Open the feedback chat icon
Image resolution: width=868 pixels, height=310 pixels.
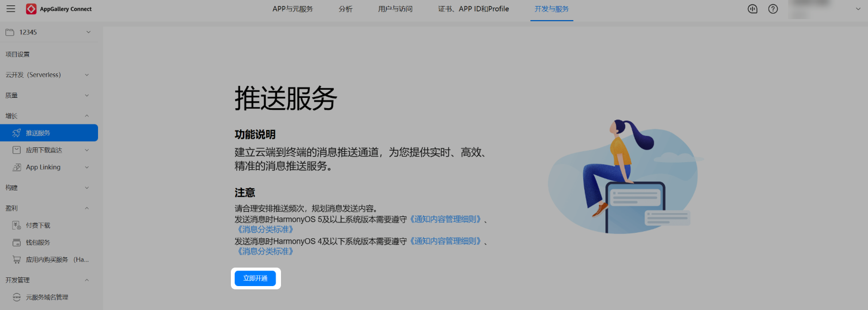pyautogui.click(x=753, y=9)
